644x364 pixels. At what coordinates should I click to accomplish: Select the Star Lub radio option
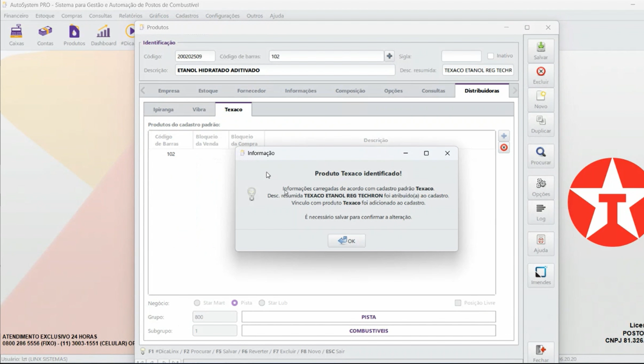coord(262,303)
